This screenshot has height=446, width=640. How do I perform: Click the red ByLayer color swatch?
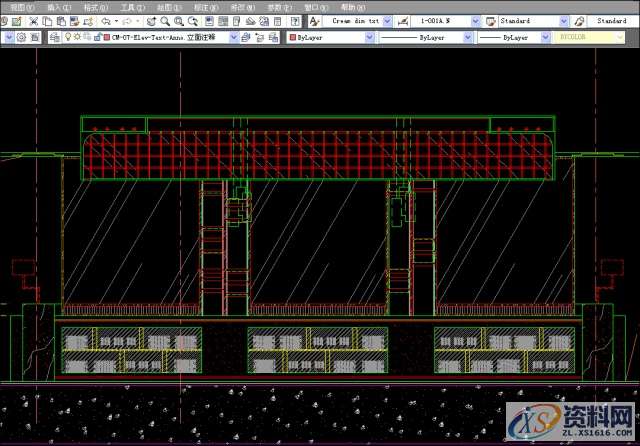tap(292, 37)
